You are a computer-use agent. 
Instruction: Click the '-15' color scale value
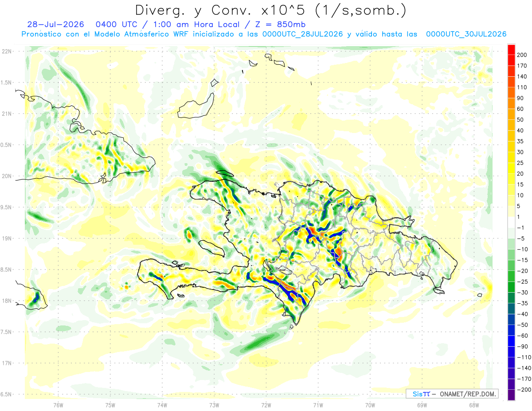pyautogui.click(x=522, y=260)
